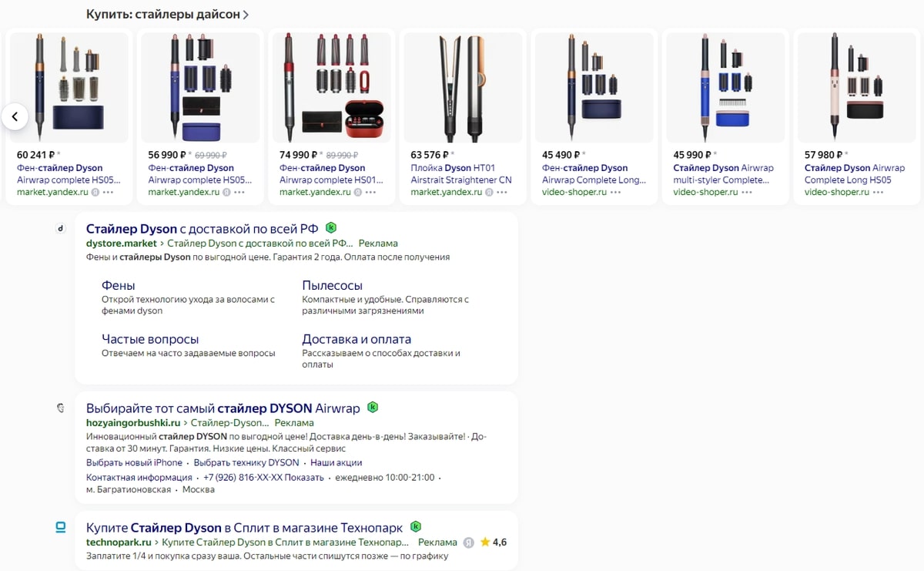Click Yandex badge on the 63 576 ₽ card
This screenshot has height=571, width=924.
(489, 192)
